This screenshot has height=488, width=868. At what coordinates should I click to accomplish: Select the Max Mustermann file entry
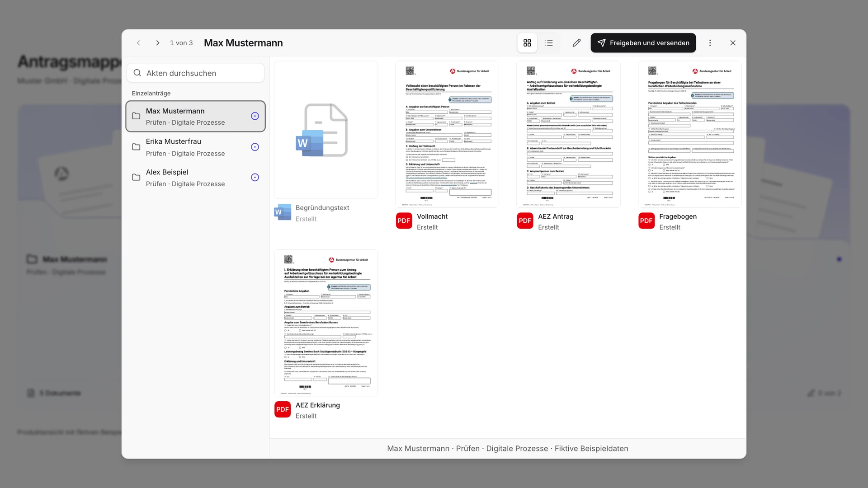pyautogui.click(x=195, y=116)
